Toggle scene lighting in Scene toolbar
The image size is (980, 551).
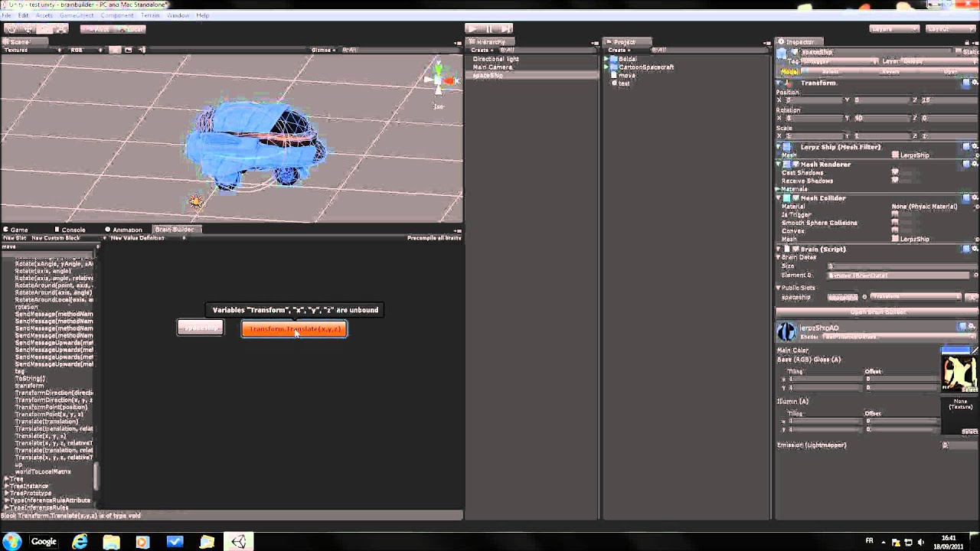(x=114, y=50)
